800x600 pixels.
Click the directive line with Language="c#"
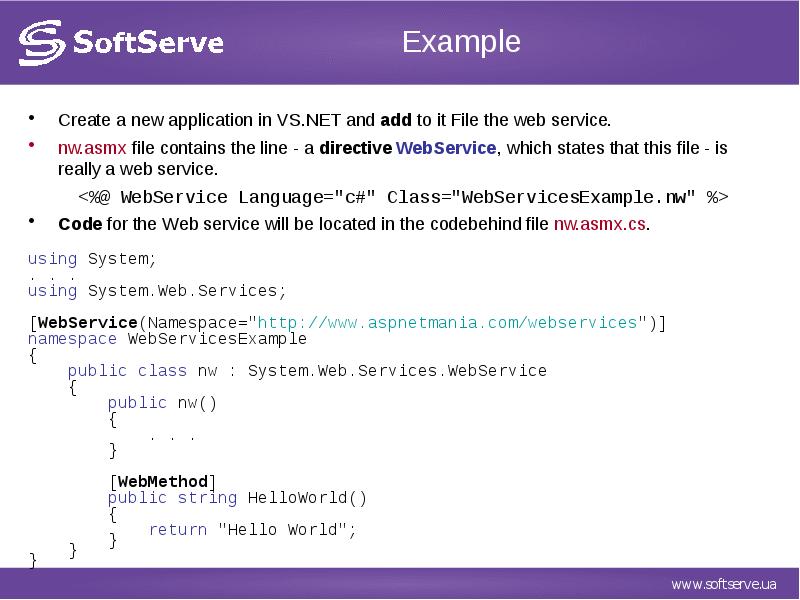click(403, 197)
